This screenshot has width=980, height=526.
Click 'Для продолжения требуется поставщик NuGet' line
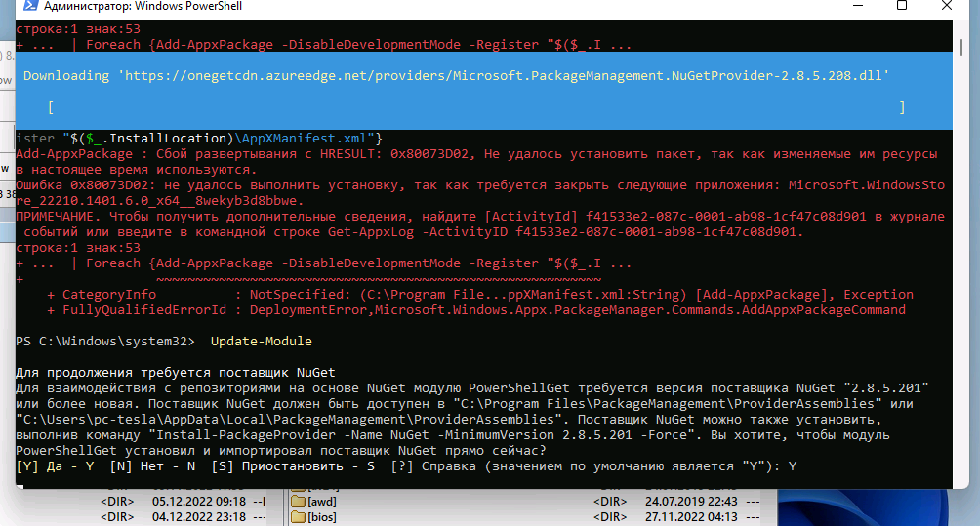coord(176,373)
